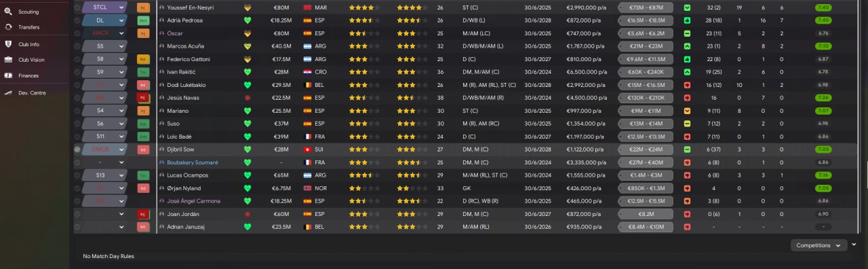Viewport: 868px width, 269px height.
Task: Click the form arrow icon in En-Nesyri's row
Action: [x=688, y=7]
